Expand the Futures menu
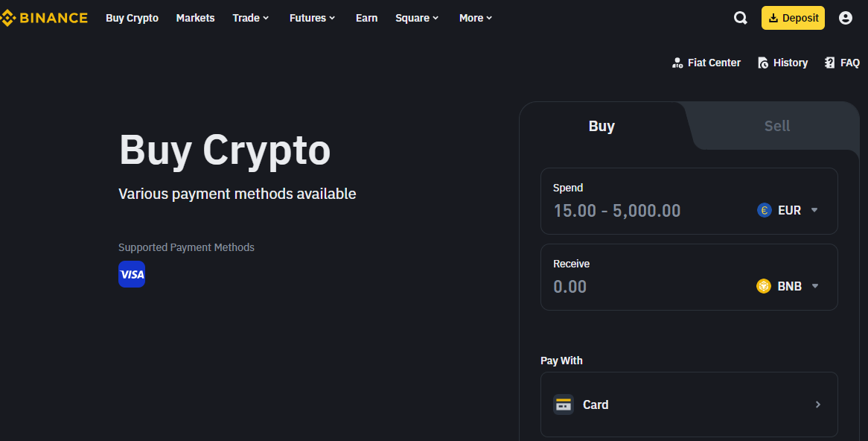 point(312,19)
